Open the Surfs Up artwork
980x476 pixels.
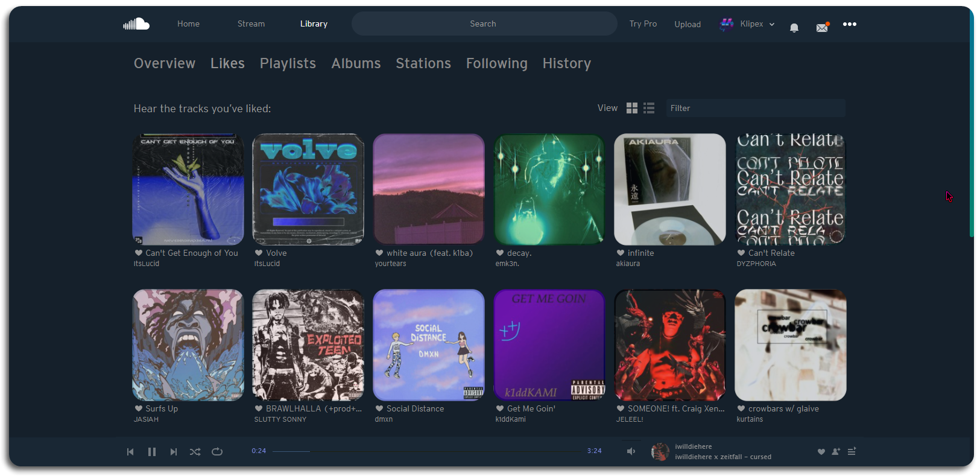(x=188, y=345)
